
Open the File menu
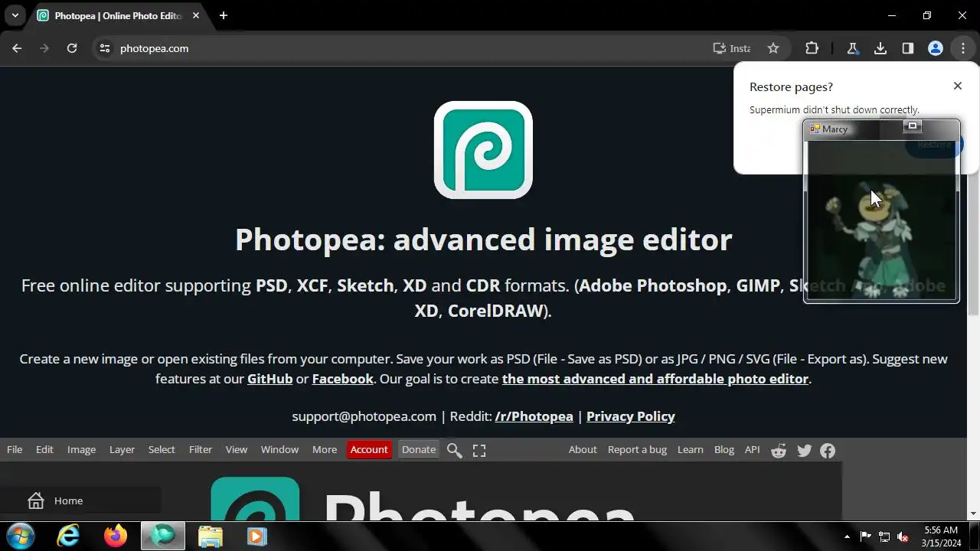tap(15, 450)
